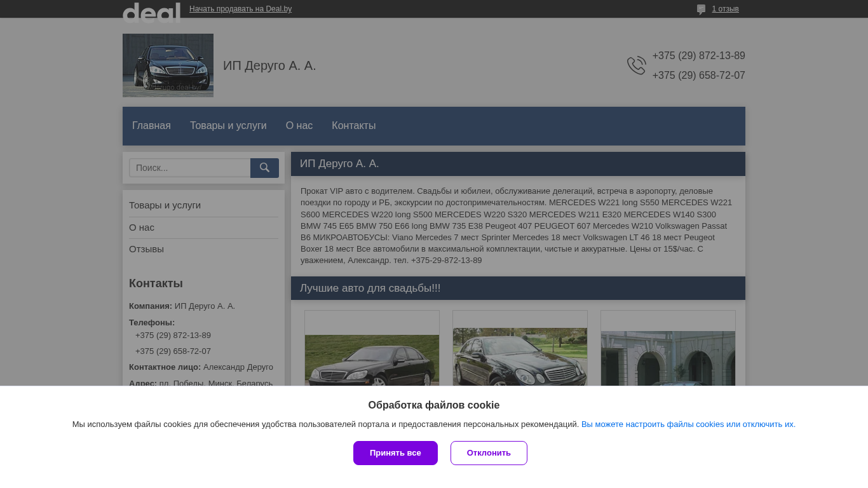Go to the 'Главная' navigation tab
868x488 pixels.
[x=151, y=126]
